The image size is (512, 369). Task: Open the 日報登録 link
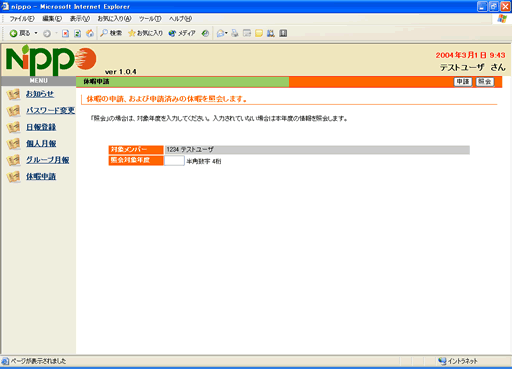[x=41, y=127]
